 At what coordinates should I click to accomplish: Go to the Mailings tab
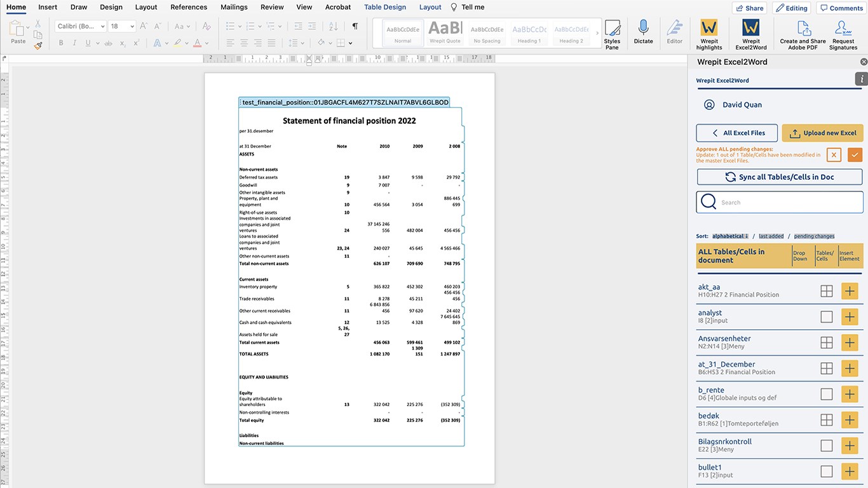tap(234, 7)
